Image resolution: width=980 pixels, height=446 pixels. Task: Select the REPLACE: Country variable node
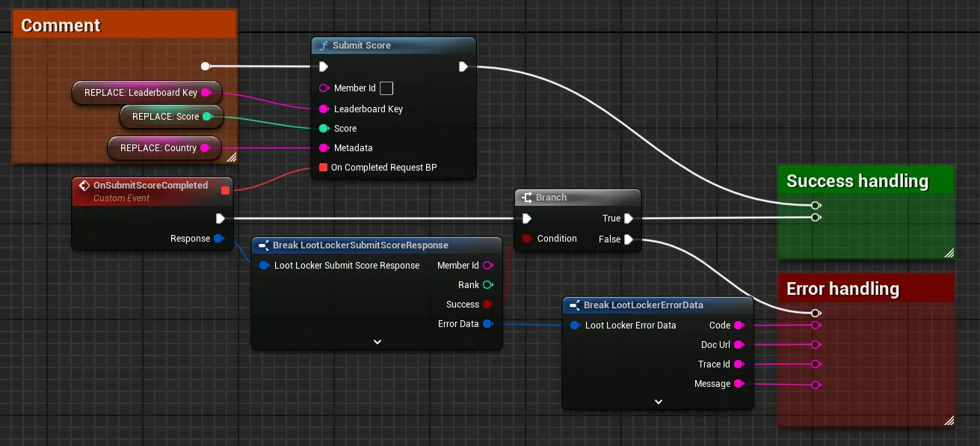click(x=164, y=147)
